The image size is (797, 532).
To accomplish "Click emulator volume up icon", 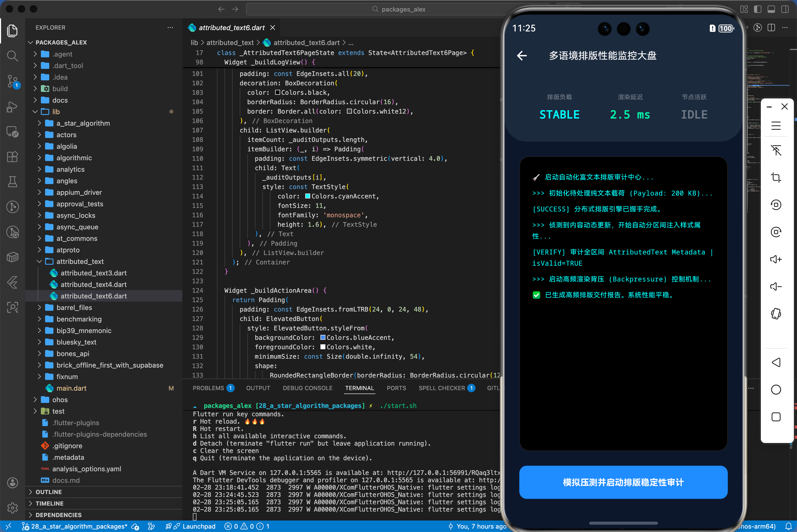I will click(776, 259).
